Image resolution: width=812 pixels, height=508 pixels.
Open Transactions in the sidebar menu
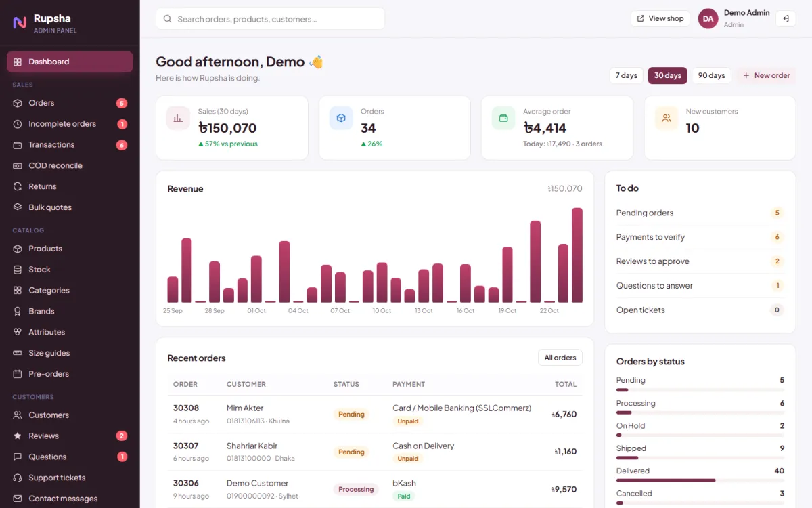tap(70, 145)
